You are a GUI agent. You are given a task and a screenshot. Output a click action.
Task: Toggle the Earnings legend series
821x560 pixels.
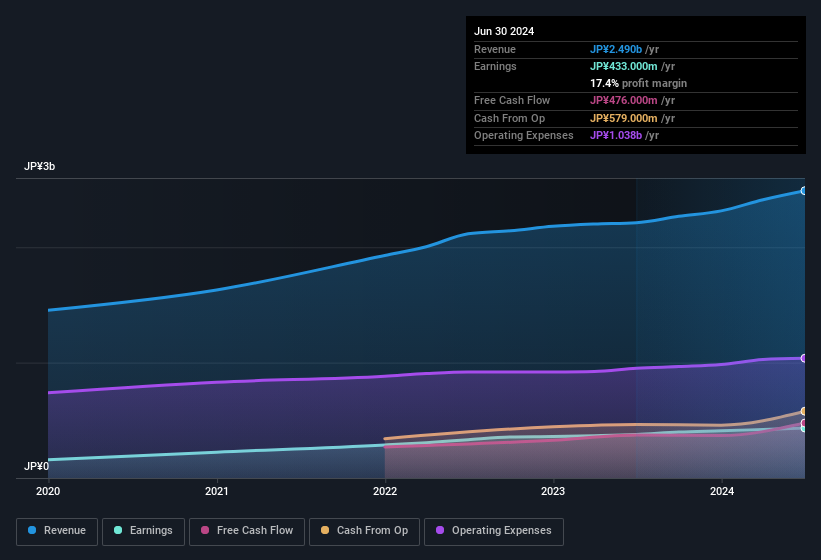pos(143,531)
